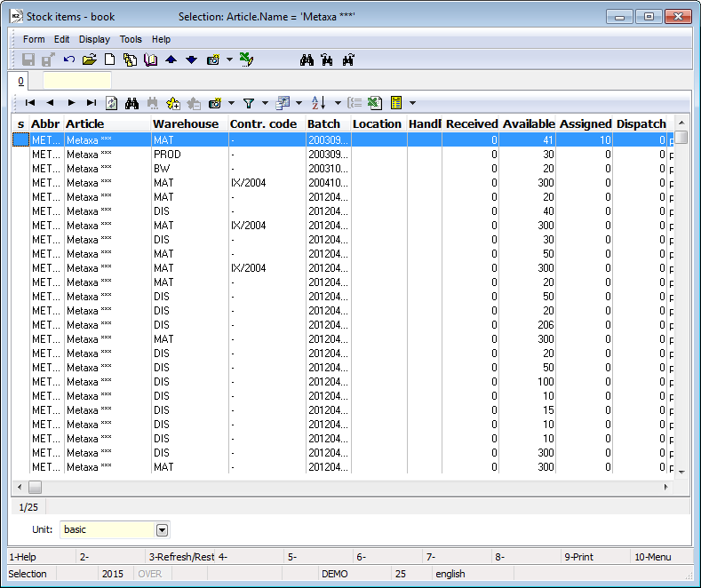Click the Excel export icon
Viewport: 701px width, 588px height.
[x=374, y=103]
